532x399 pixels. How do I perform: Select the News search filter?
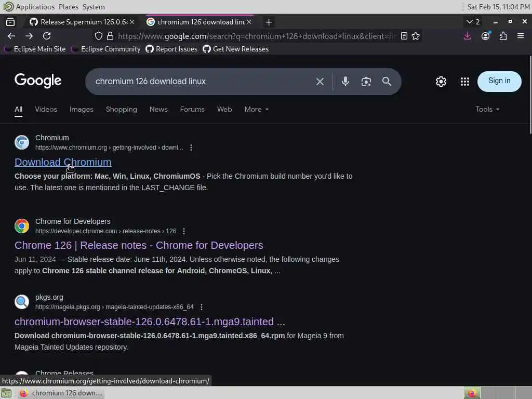pos(158,109)
